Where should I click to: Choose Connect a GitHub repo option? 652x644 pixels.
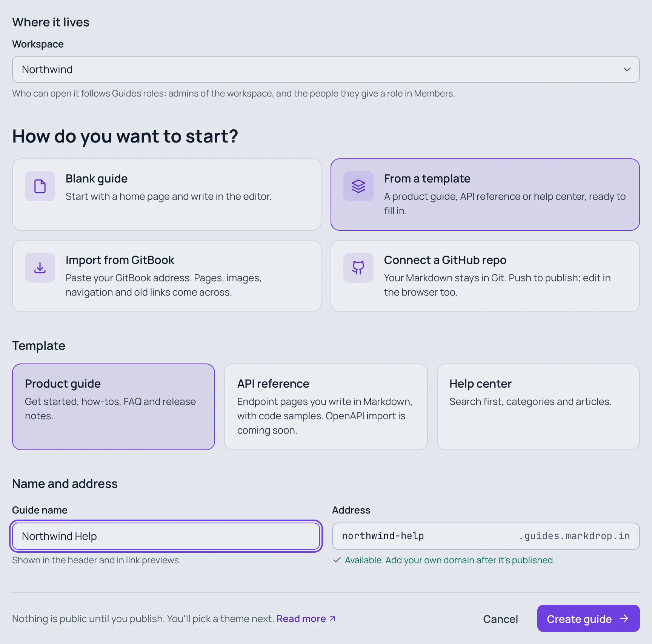point(485,276)
